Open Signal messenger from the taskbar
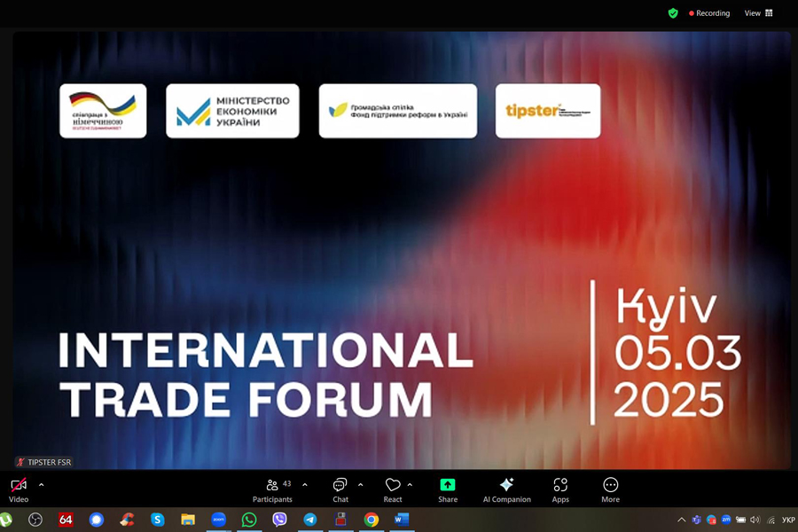The height and width of the screenshot is (532, 798). (x=96, y=520)
